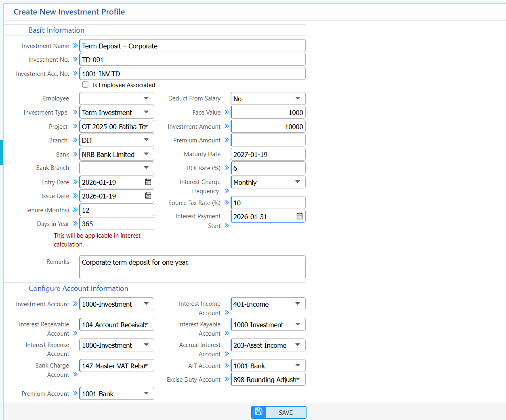Click the ROI Rate (%) field
506x420 pixels.
click(x=268, y=168)
